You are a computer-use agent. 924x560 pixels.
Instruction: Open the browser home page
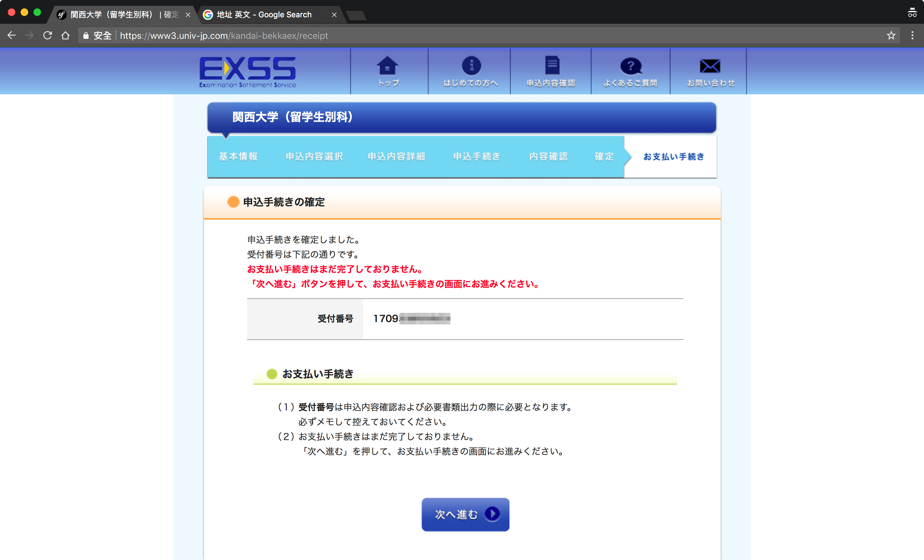(x=66, y=36)
